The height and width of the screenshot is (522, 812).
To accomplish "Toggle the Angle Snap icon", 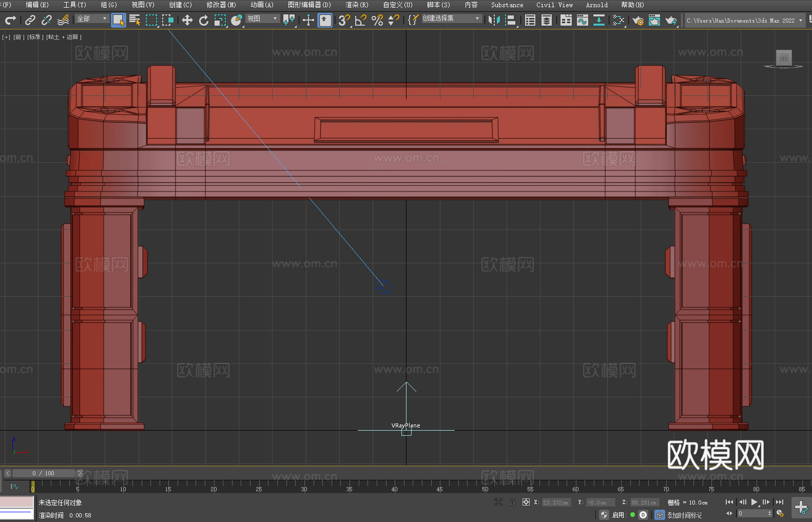I will tap(361, 20).
